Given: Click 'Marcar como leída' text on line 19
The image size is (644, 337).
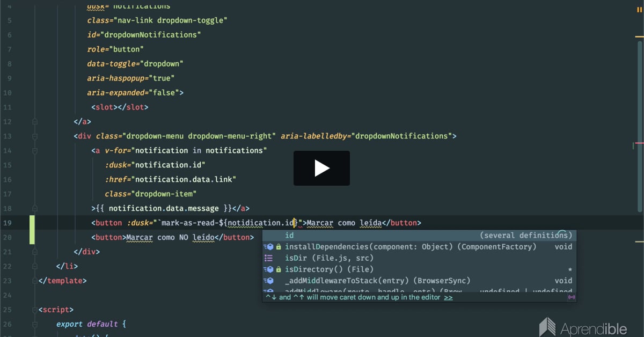Looking at the screenshot, I should 345,223.
